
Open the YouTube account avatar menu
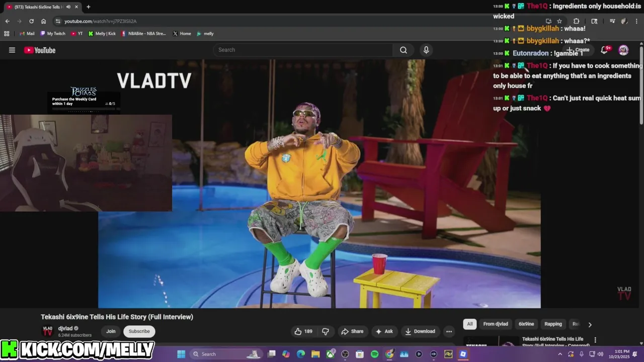[623, 50]
